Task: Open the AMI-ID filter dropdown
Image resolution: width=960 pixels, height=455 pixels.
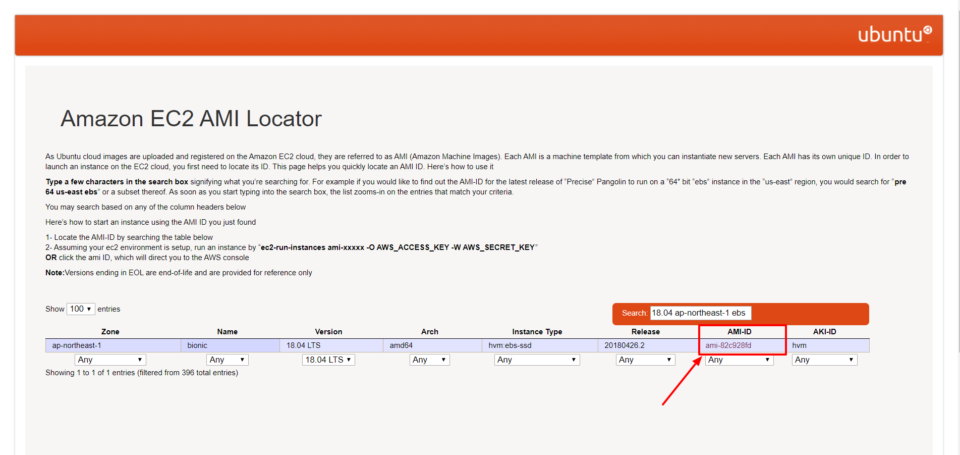Action: point(739,359)
